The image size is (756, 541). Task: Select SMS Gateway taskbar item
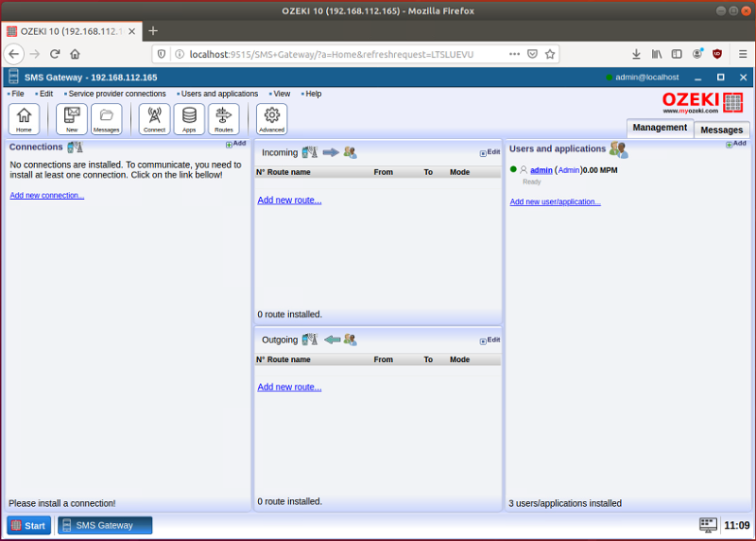click(x=105, y=525)
